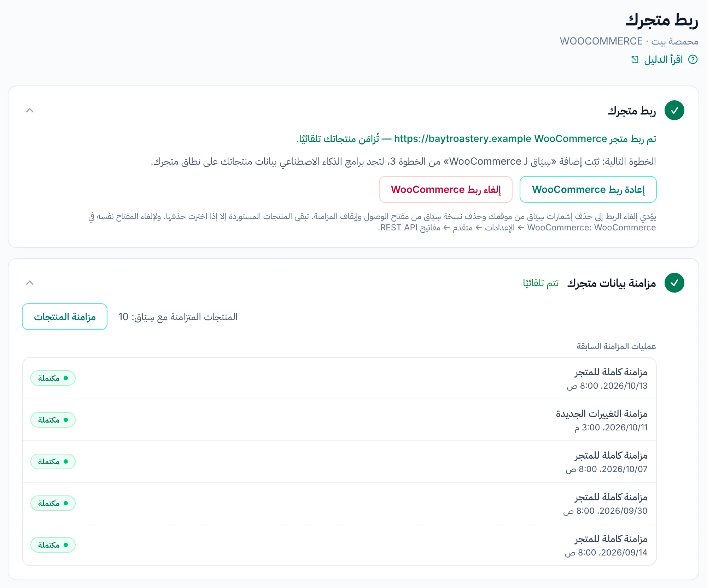Click the مزامنة المنتجات button
Viewport: 707px width, 588px height.
click(65, 317)
